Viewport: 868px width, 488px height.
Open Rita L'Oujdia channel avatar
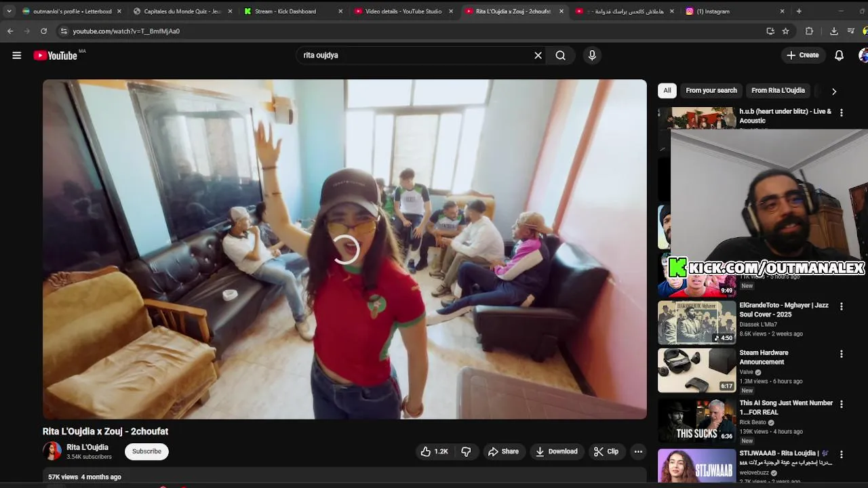(x=52, y=451)
